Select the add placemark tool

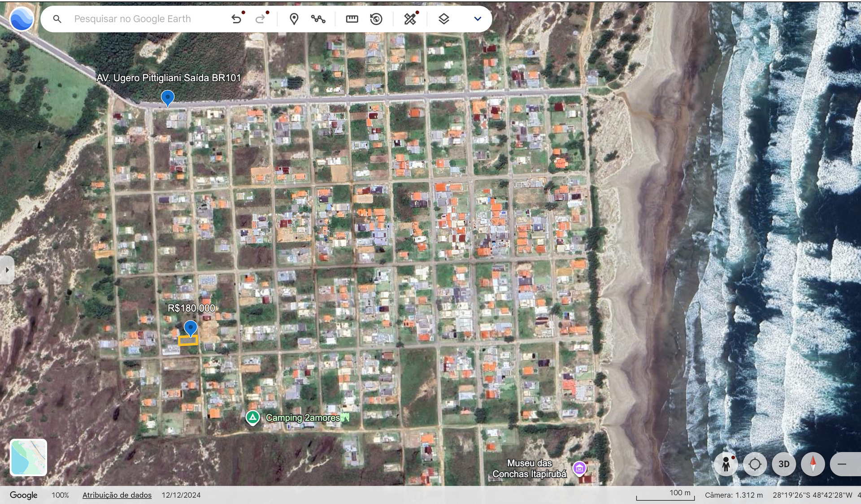click(x=294, y=19)
